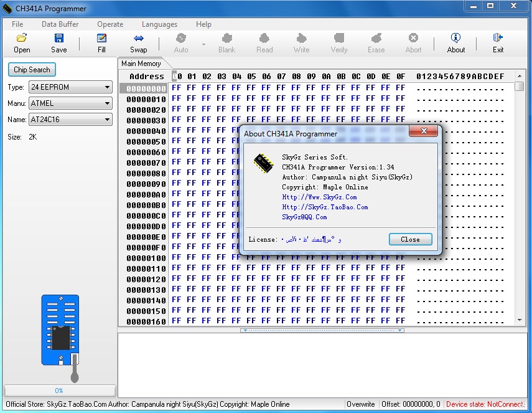Select address row 00000160
The image size is (532, 413).
146,321
